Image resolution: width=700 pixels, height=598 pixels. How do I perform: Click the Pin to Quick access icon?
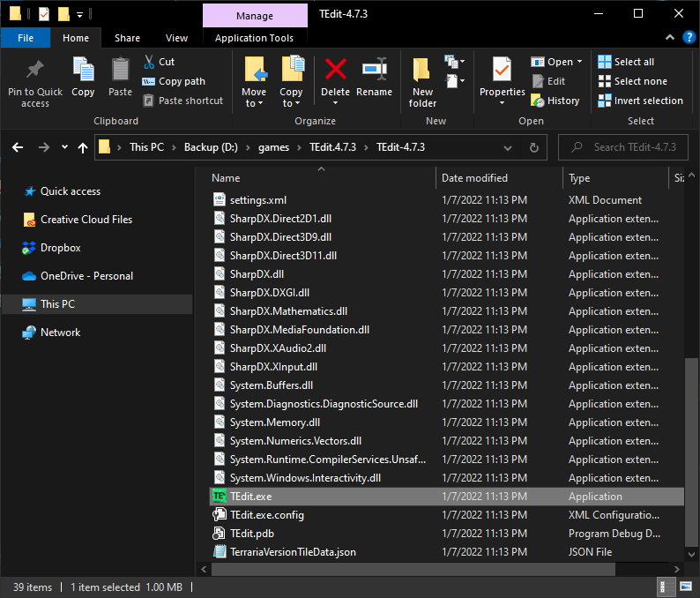pos(35,71)
